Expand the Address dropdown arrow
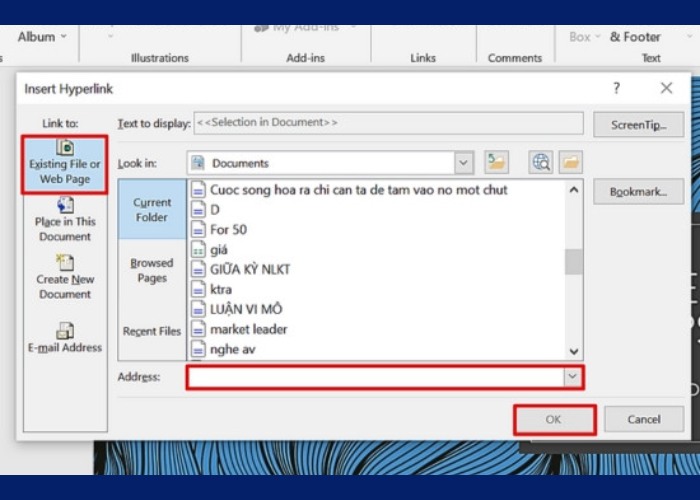 point(572,377)
